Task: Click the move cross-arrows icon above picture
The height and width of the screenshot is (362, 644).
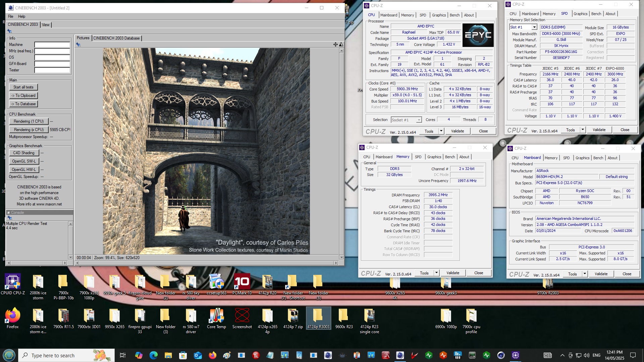Action: click(x=335, y=44)
